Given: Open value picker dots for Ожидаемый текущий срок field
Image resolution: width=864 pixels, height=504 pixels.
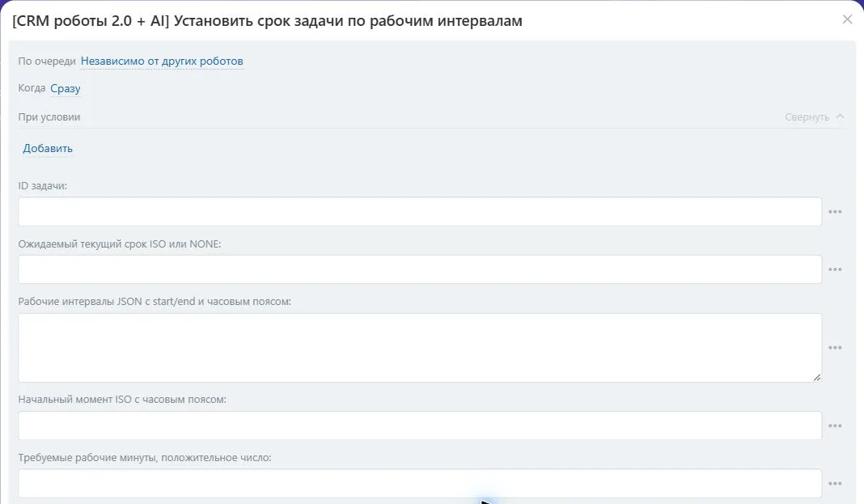Looking at the screenshot, I should 835,269.
